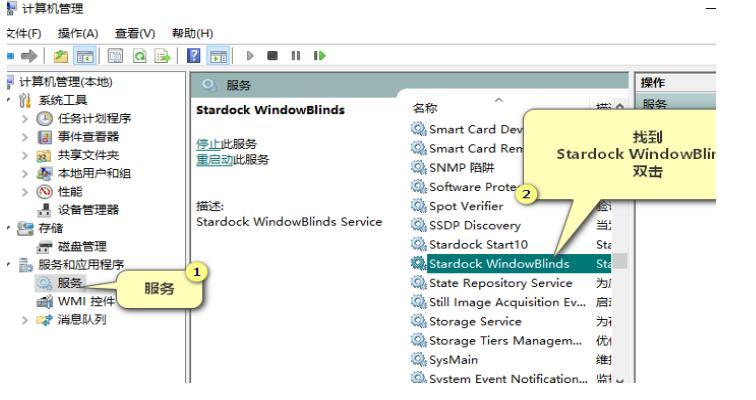The width and height of the screenshot is (756, 400).
Task: Expand the 消息队列 tree node
Action: pyautogui.click(x=25, y=320)
